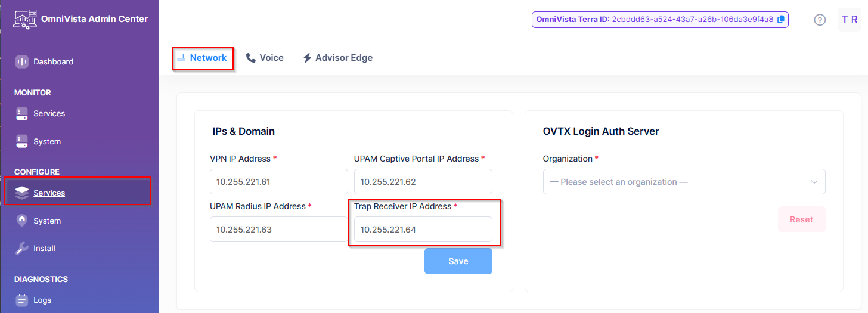Copy the OmniVista Terra ID
The image size is (868, 313).
click(x=781, y=19)
